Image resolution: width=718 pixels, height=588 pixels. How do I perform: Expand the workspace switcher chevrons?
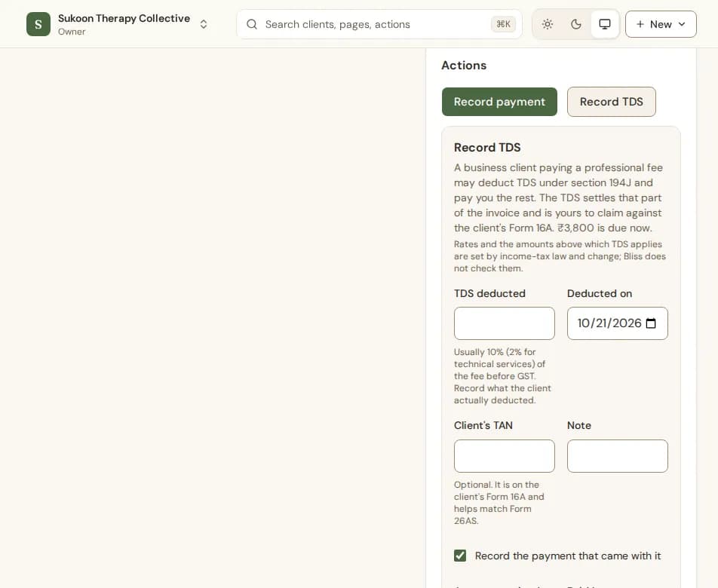tap(204, 24)
